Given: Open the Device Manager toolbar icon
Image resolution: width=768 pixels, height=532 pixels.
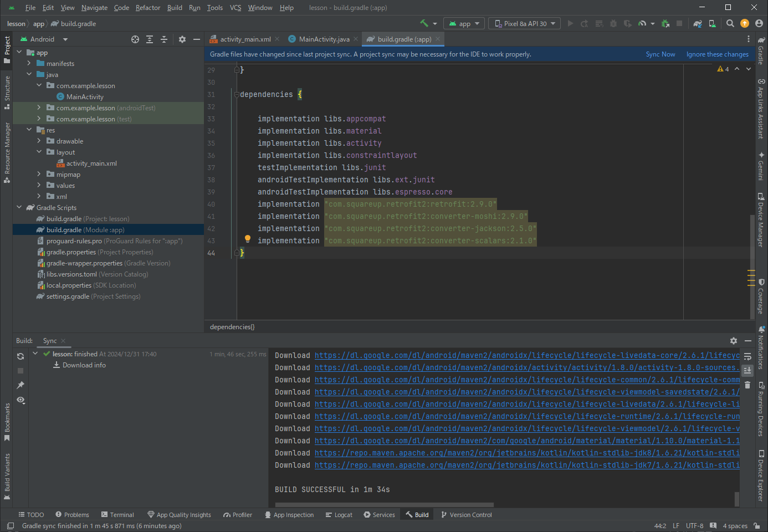Looking at the screenshot, I should [x=713, y=23].
